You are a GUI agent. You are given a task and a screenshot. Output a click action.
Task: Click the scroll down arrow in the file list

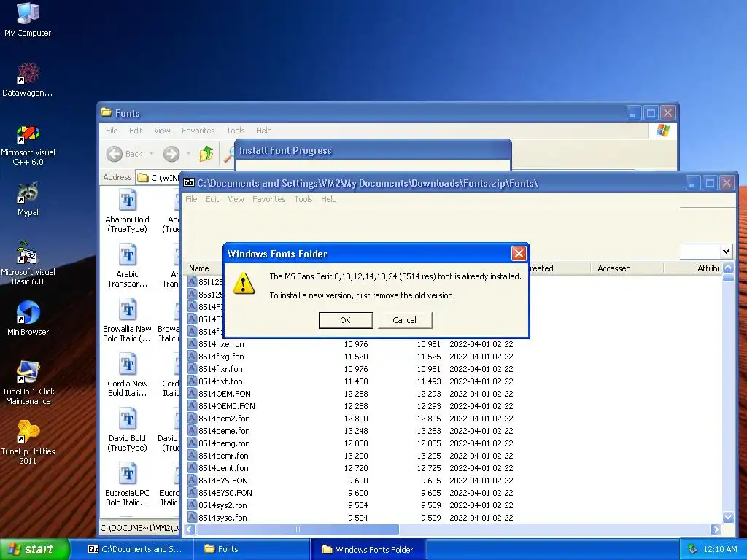pos(728,517)
